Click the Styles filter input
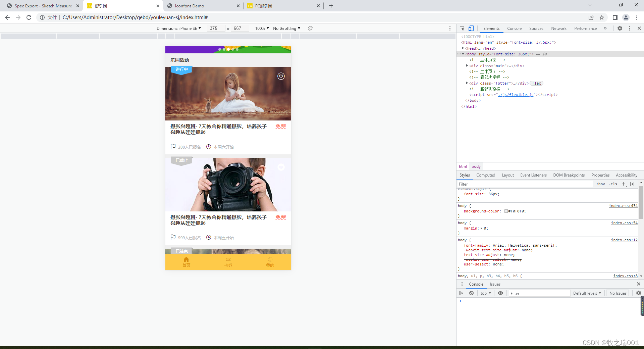The image size is (644, 349). point(525,184)
